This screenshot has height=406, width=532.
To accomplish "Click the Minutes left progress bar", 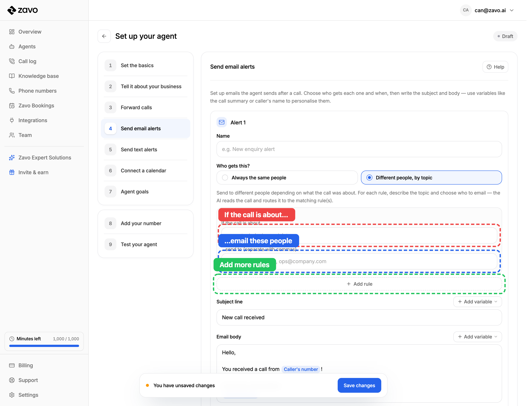I will (44, 346).
